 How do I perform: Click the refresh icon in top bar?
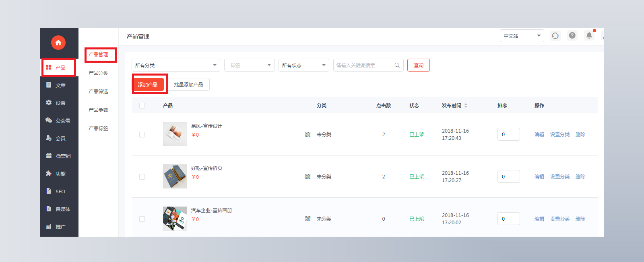(555, 36)
